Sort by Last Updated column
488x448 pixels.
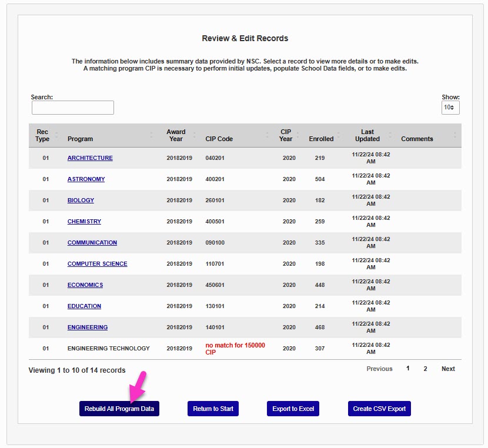[367, 135]
